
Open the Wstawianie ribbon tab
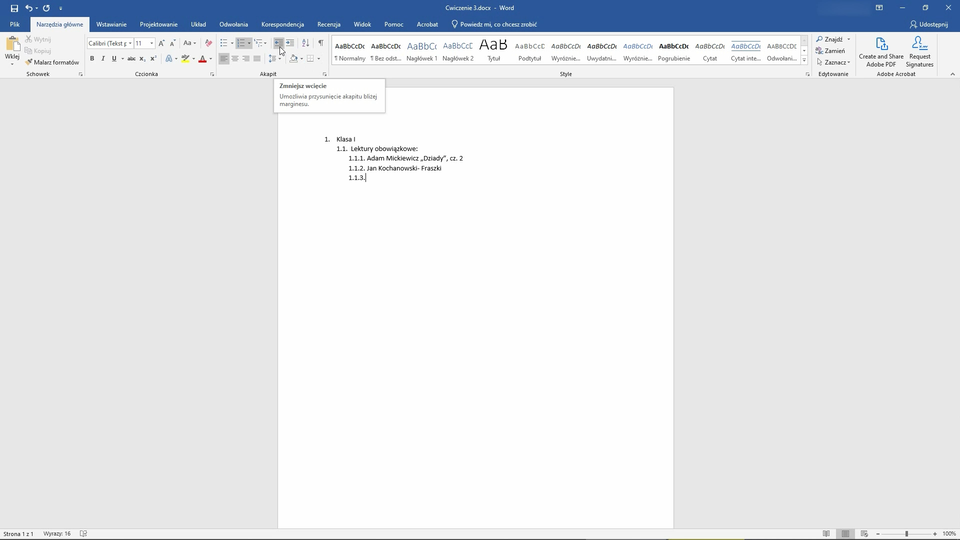tap(111, 24)
